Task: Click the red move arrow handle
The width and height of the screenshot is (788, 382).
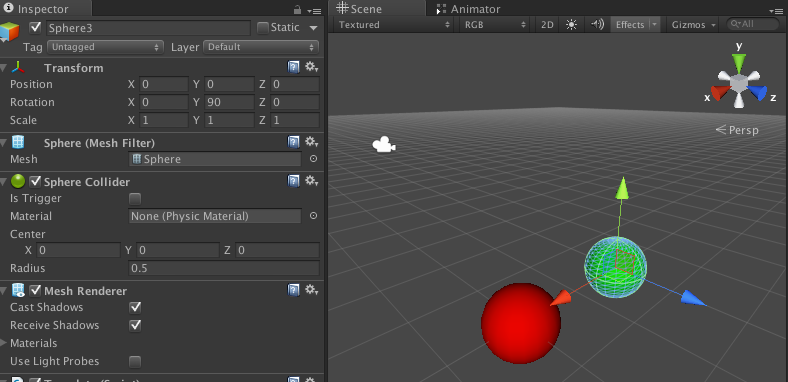Action: click(561, 298)
